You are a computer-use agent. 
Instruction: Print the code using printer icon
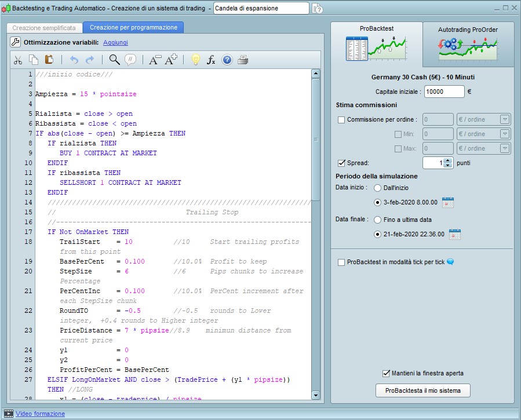pyautogui.click(x=243, y=60)
